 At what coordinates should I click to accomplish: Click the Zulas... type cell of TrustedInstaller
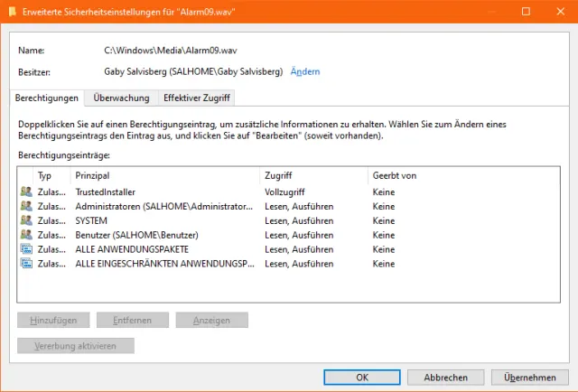[x=51, y=191]
